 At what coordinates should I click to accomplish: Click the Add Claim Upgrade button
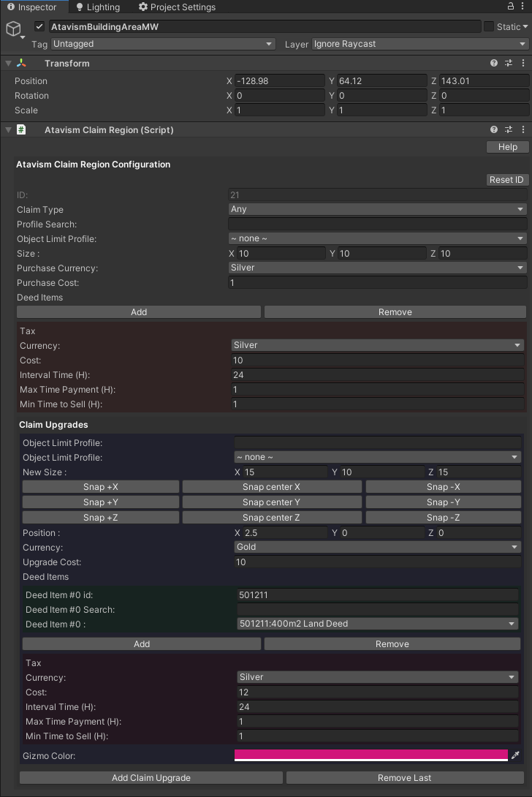pos(151,778)
